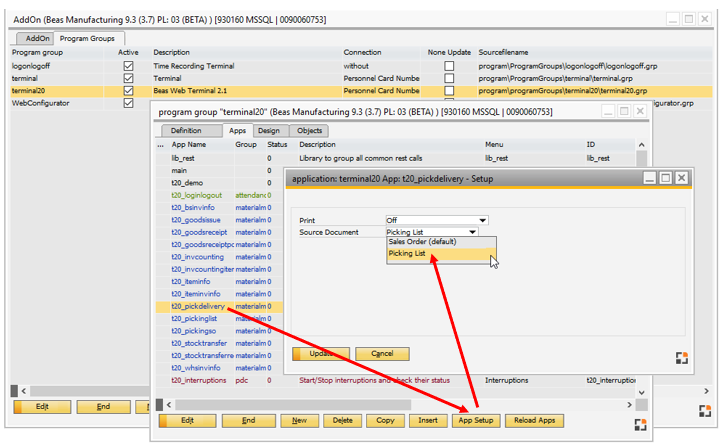Click resize icon in program group window corner

coord(640,424)
